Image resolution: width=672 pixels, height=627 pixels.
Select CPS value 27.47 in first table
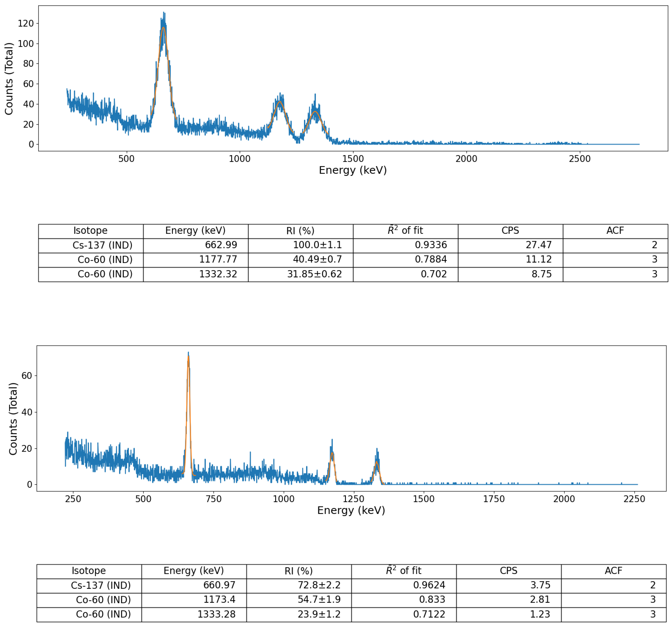pos(538,245)
